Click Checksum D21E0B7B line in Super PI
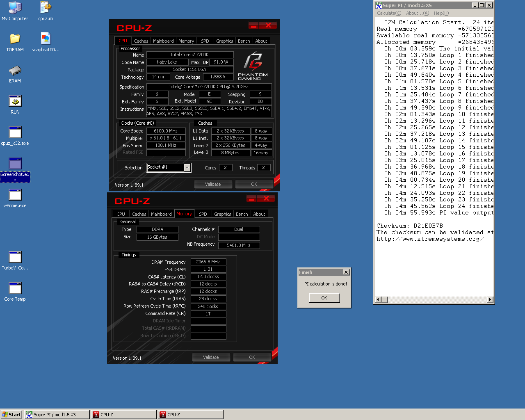Screen dimensions: 525x420 (410, 226)
